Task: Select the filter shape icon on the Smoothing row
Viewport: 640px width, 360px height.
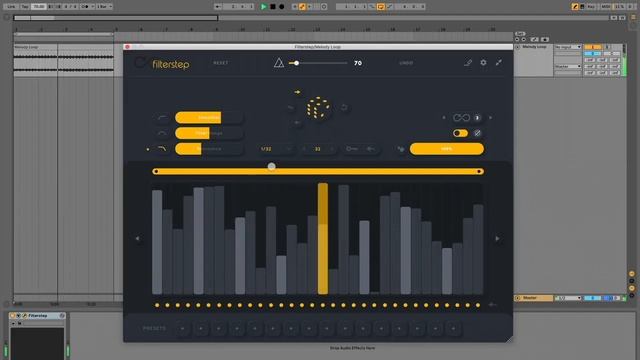Action: click(x=162, y=118)
